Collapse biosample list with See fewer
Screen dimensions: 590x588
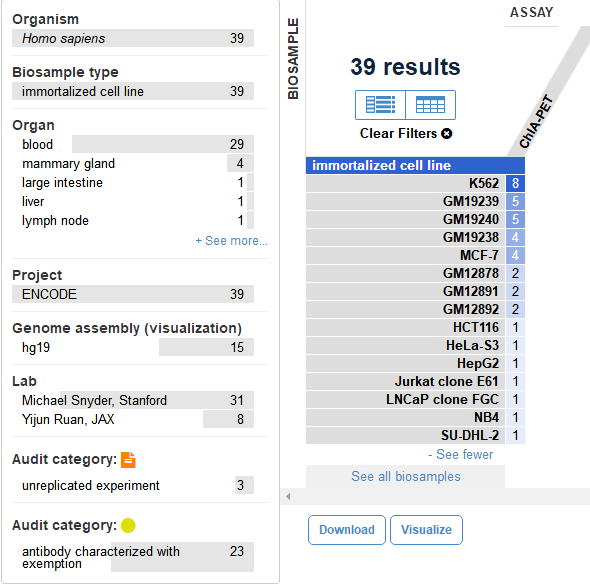(x=461, y=454)
